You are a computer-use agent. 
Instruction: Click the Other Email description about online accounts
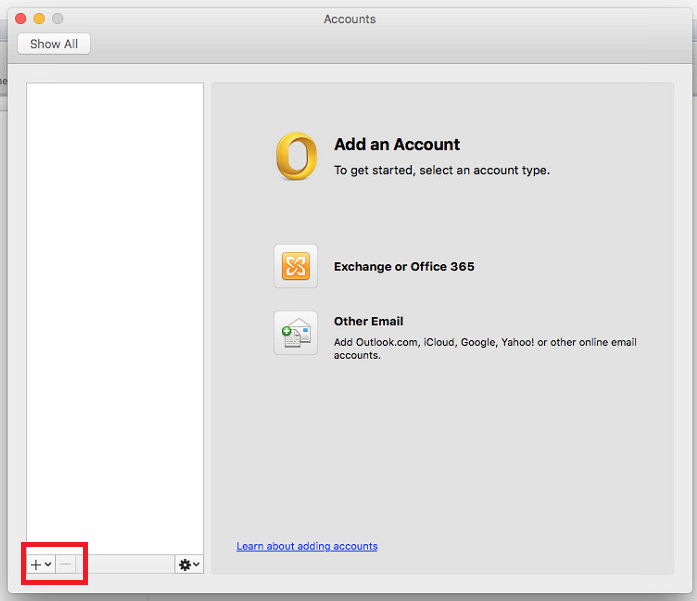tap(484, 348)
